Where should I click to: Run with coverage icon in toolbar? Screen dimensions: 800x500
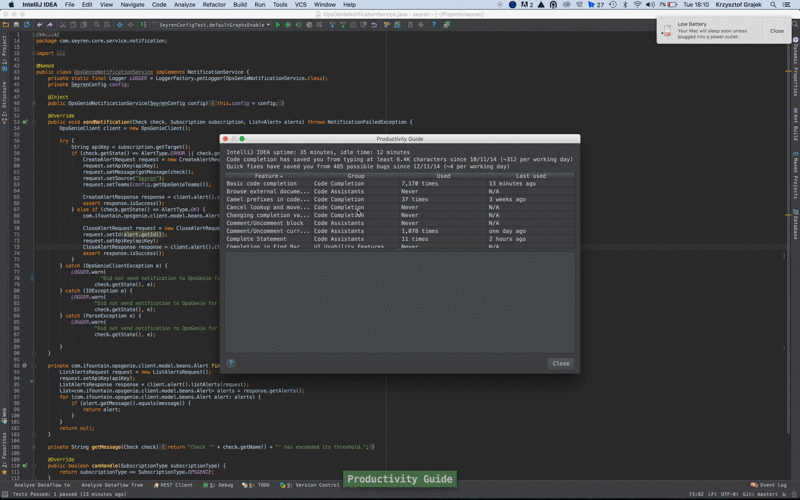(298, 24)
